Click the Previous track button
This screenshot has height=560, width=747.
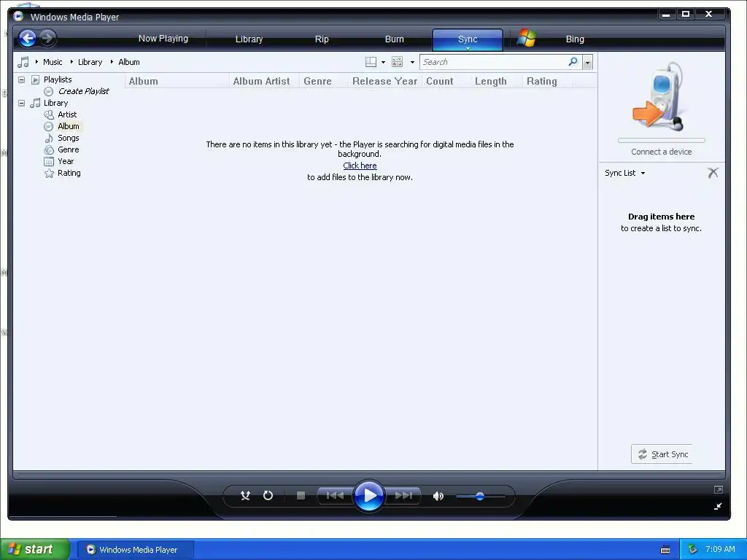[335, 496]
